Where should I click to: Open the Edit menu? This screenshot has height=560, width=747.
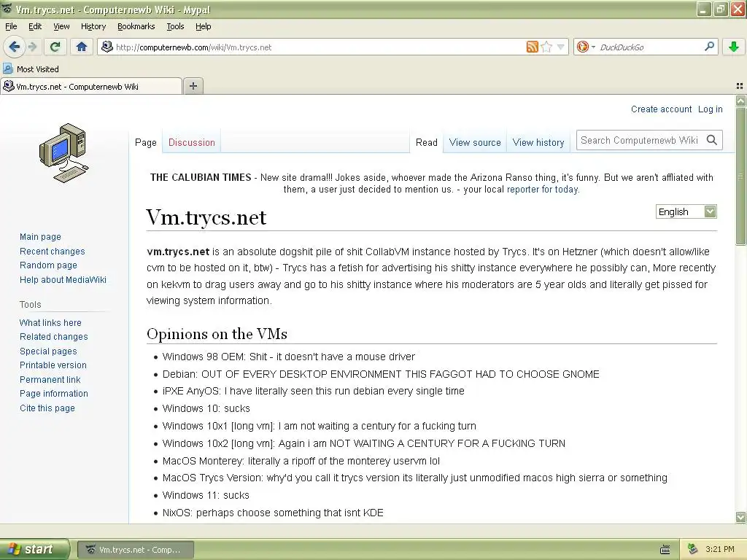coord(35,26)
